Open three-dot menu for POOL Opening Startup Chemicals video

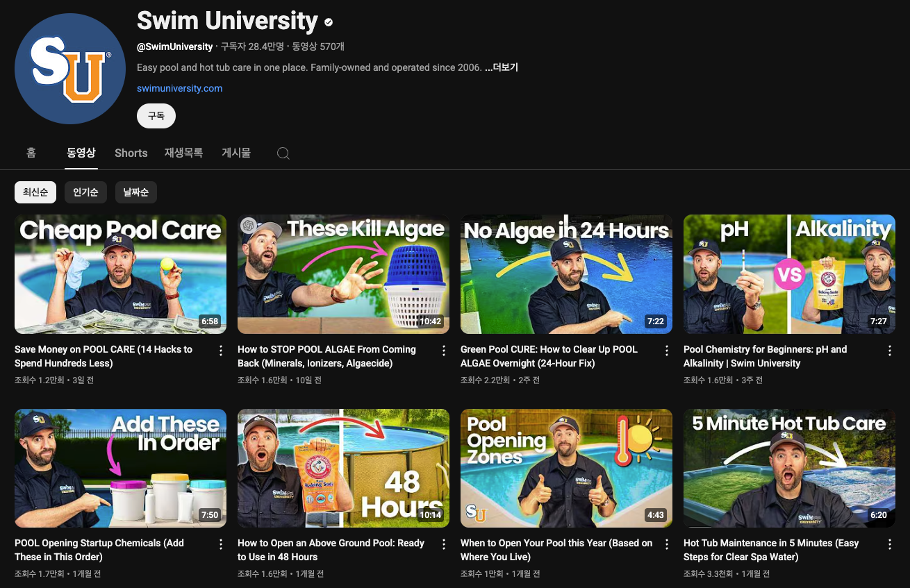click(221, 544)
